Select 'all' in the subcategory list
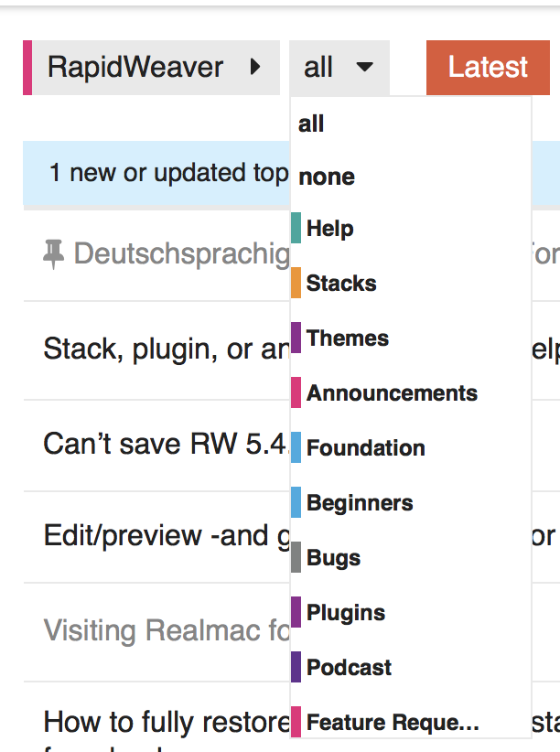The height and width of the screenshot is (752, 560). [x=312, y=124]
